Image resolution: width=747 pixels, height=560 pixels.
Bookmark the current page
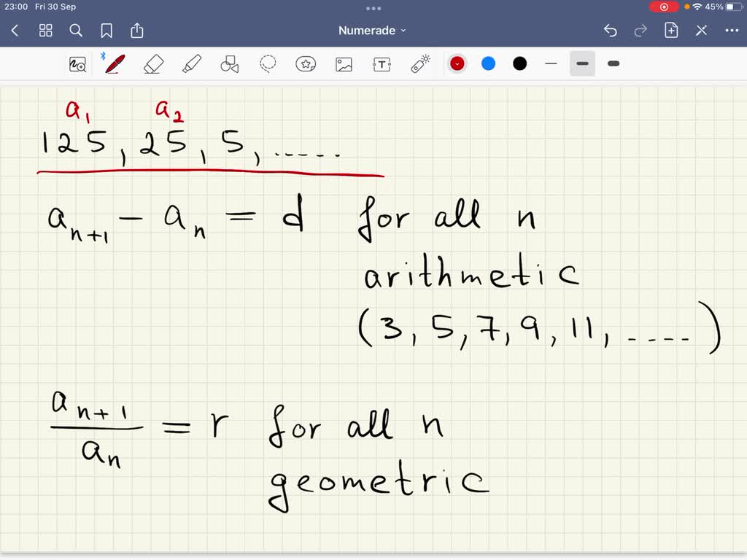click(107, 31)
